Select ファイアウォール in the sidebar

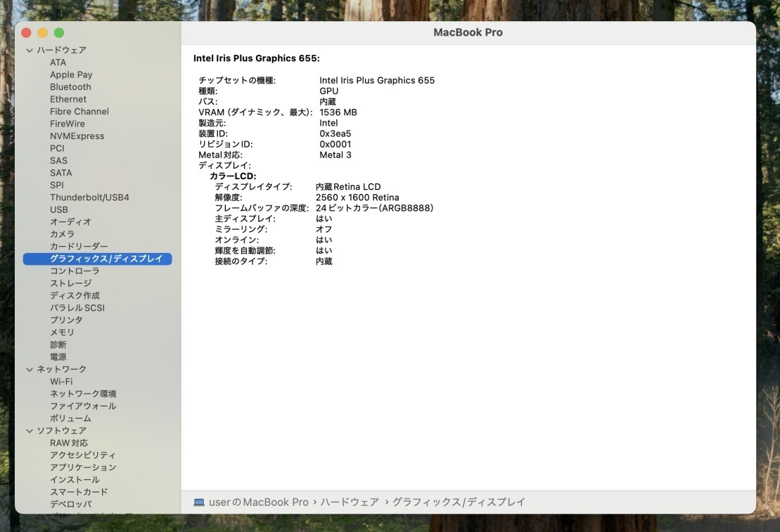click(83, 406)
